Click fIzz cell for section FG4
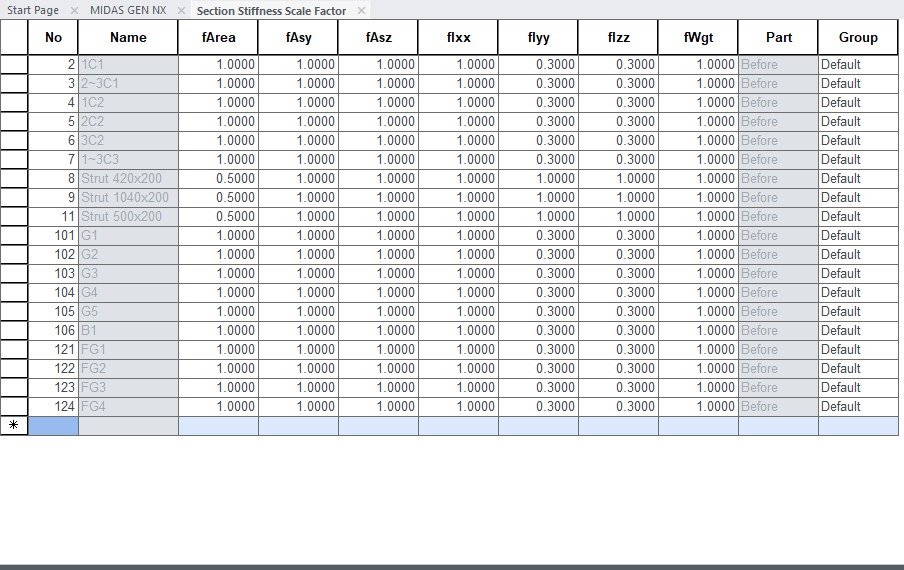This screenshot has width=904, height=570. (x=618, y=406)
